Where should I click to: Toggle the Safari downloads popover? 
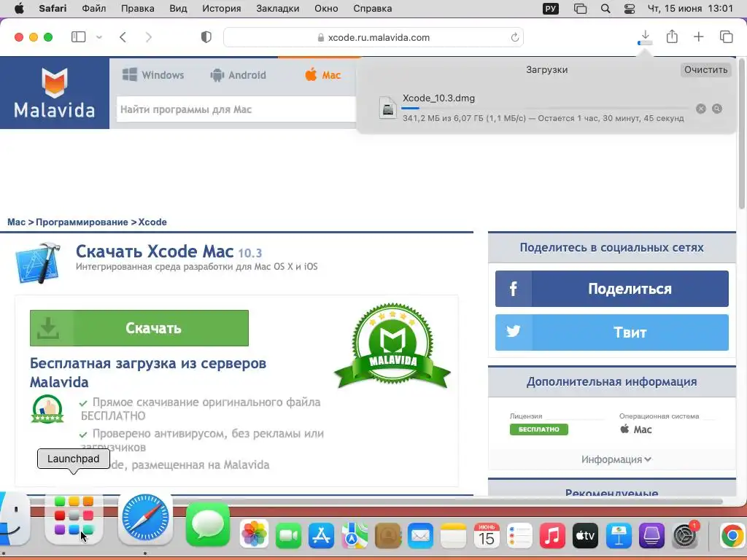click(645, 37)
